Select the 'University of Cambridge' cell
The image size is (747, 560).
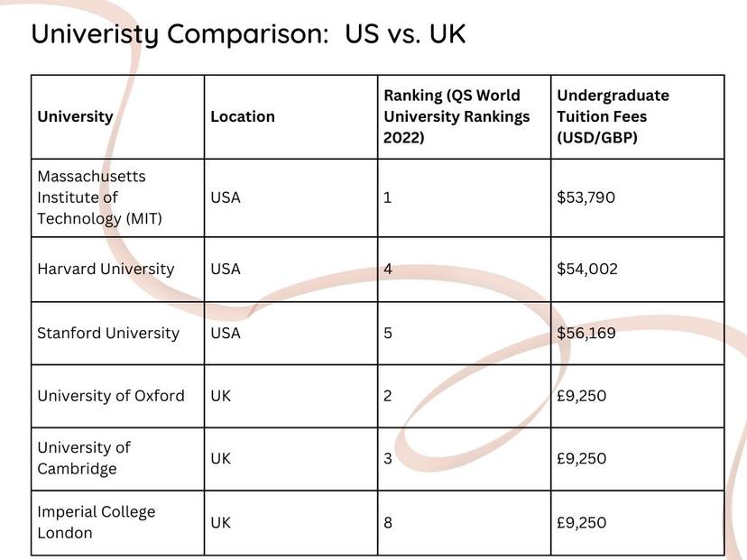(117, 459)
